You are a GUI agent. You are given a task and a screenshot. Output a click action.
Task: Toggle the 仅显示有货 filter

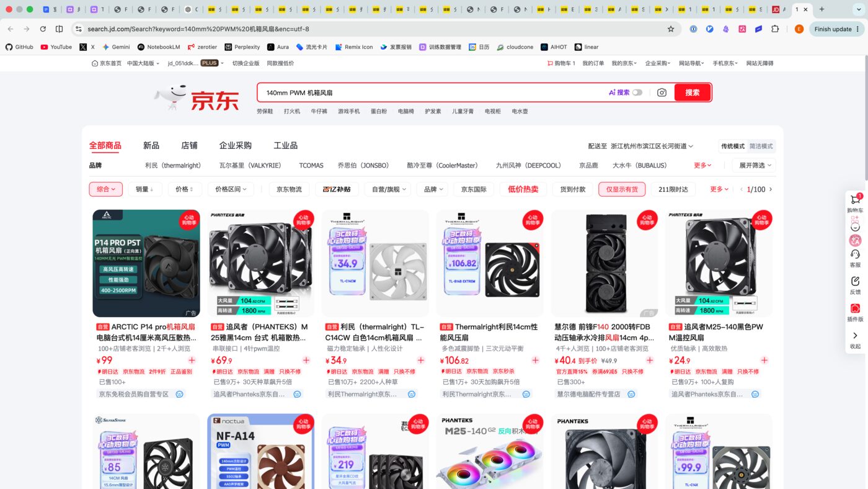(x=622, y=189)
